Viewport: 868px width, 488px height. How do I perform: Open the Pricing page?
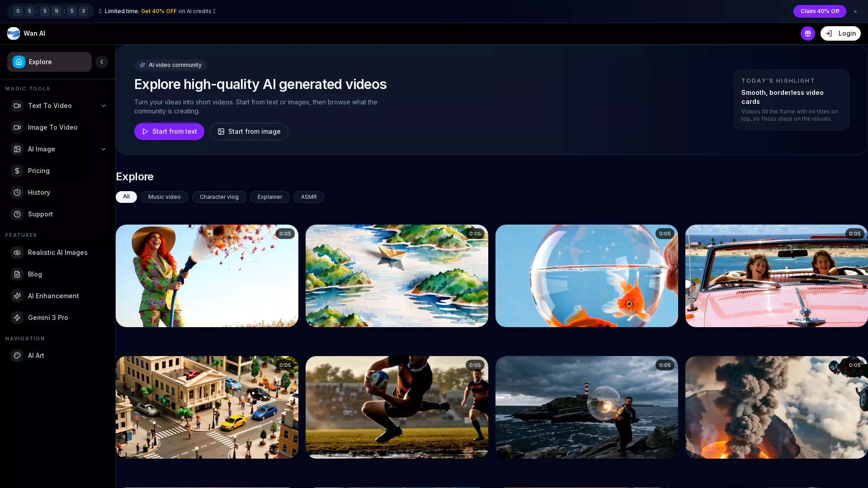coord(39,171)
